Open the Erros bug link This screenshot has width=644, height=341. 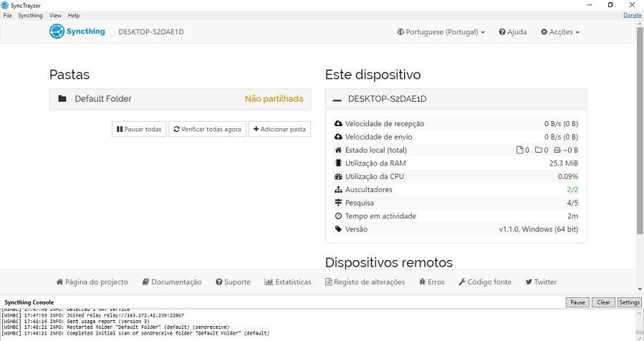tap(432, 282)
